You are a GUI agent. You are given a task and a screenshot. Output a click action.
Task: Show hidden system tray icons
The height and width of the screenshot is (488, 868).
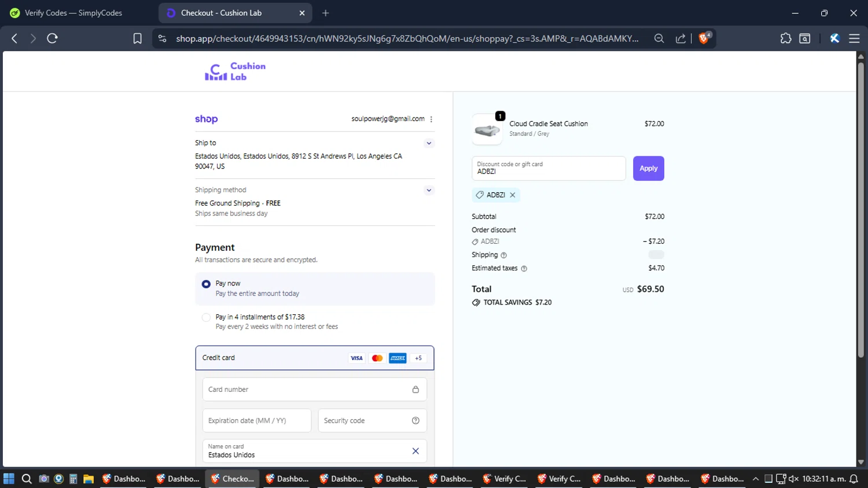point(755,479)
